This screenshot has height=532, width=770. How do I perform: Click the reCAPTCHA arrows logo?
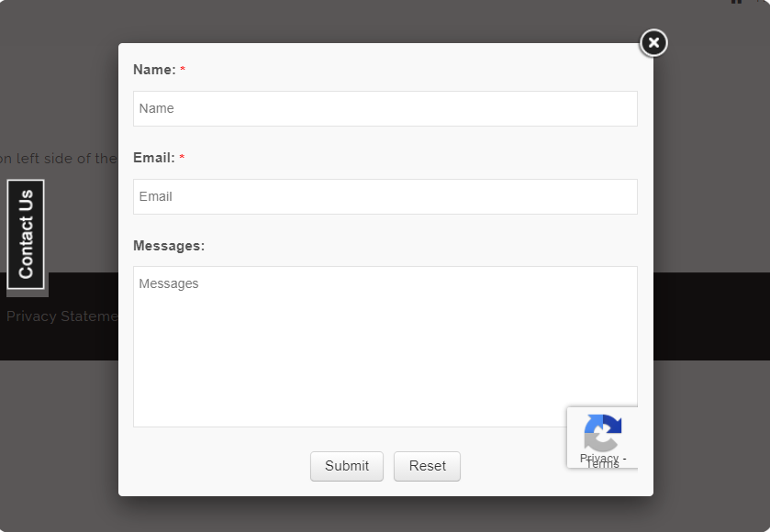pyautogui.click(x=602, y=432)
